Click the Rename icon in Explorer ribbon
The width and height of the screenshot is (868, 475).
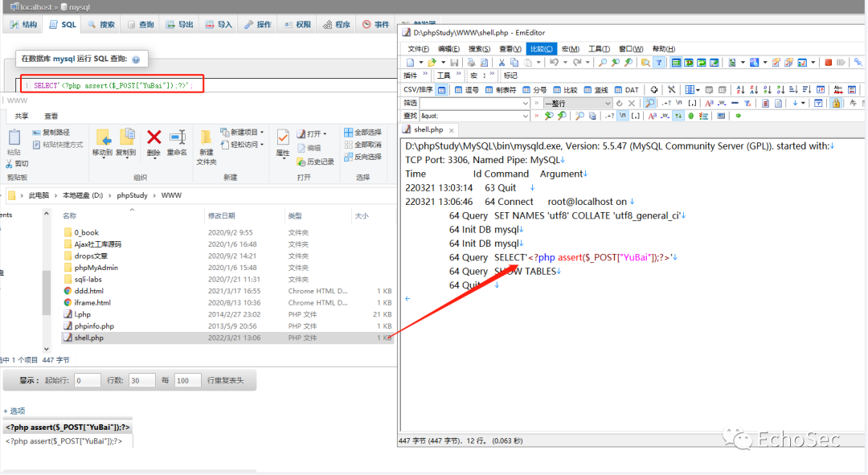[178, 137]
